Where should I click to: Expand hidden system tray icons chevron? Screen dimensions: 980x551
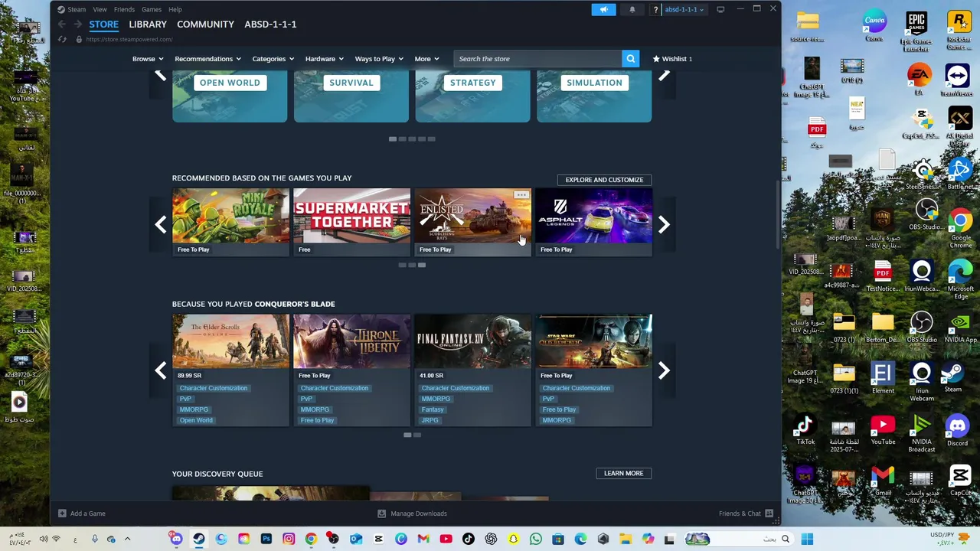(x=128, y=539)
